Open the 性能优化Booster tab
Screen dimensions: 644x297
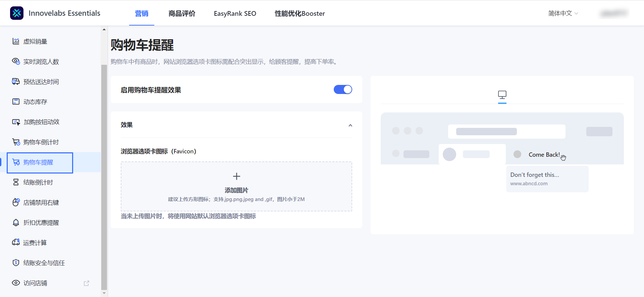[300, 13]
